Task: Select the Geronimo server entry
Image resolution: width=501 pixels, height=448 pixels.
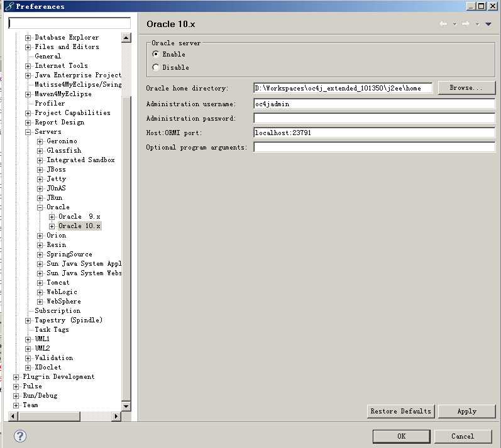Action: [x=62, y=141]
